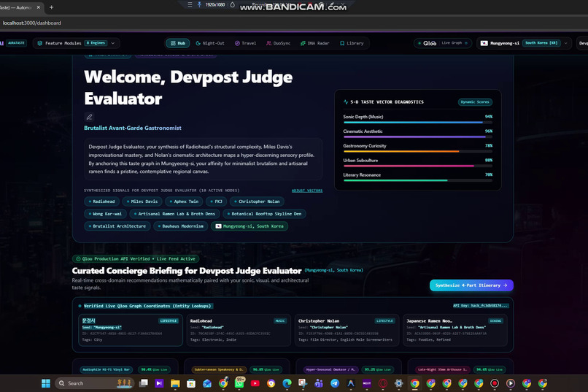The height and width of the screenshot is (392, 588).
Task: Click the Wong Kar-wai signal chip
Action: click(x=105, y=214)
